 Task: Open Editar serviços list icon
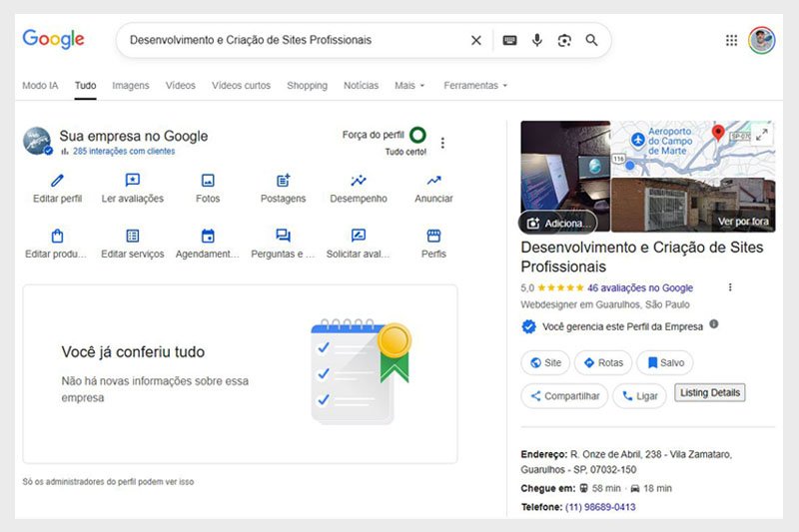click(x=133, y=236)
